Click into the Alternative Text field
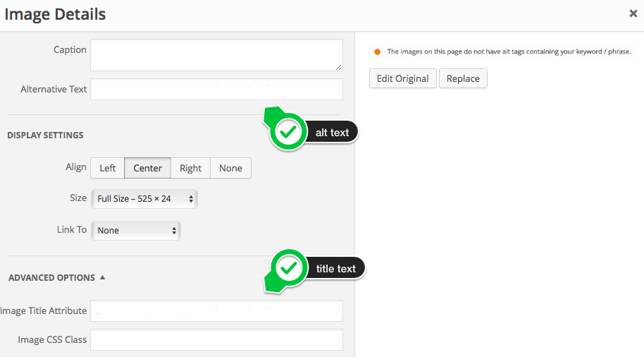The image size is (644, 357). [x=216, y=90]
